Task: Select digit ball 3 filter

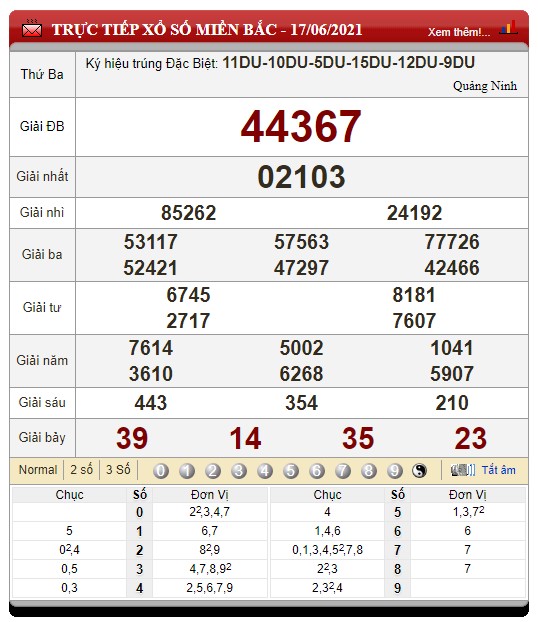Action: tap(239, 471)
